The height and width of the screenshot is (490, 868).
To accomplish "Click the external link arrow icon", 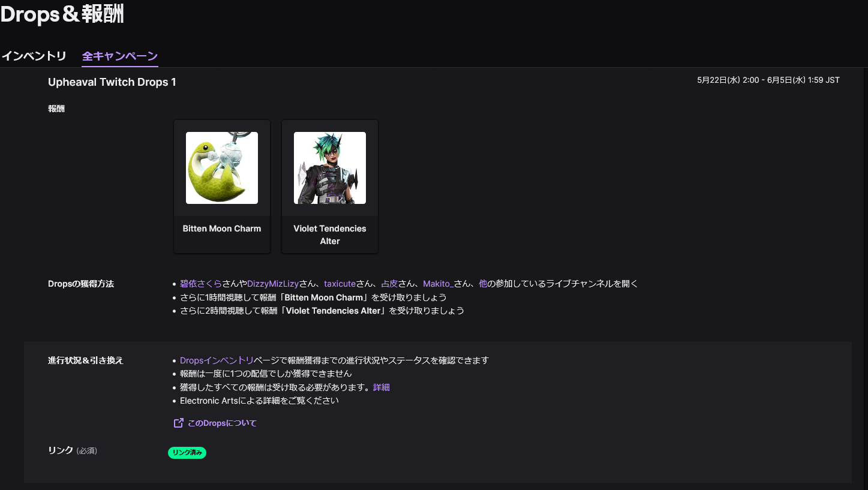I will 178,423.
